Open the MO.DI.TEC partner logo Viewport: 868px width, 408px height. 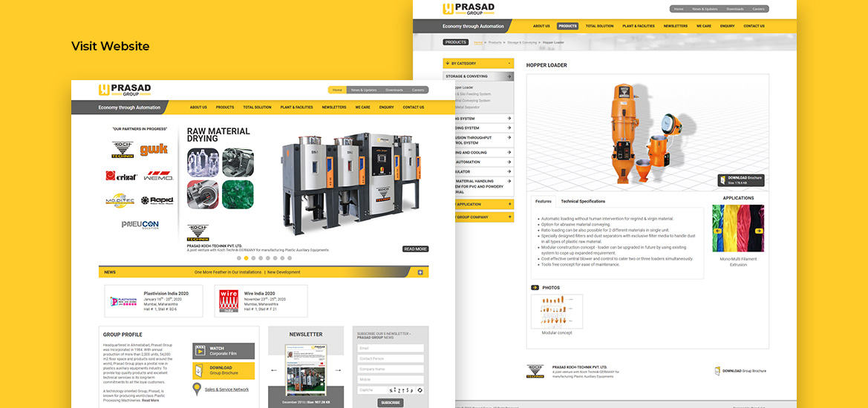click(x=120, y=200)
